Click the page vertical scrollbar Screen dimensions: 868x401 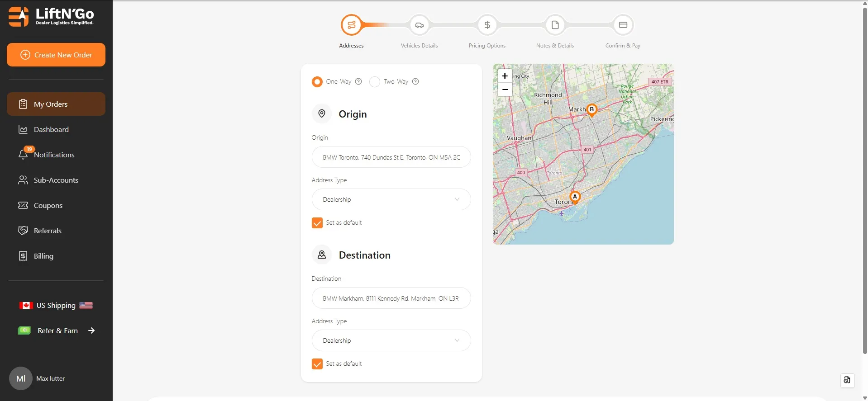[865, 181]
